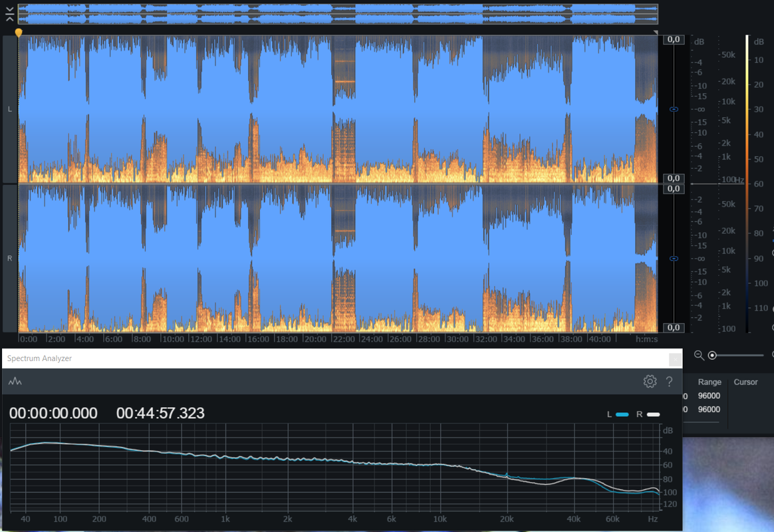The image size is (774, 532).
Task: Collapse the waveform overview strip
Action: click(x=9, y=15)
